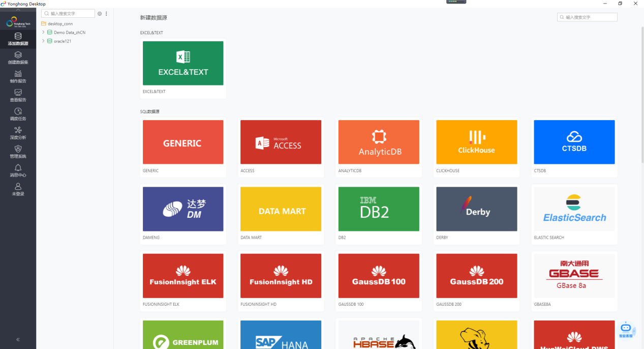Open the 添加数据源 sidebar section
The image size is (644, 349).
pyautogui.click(x=18, y=40)
